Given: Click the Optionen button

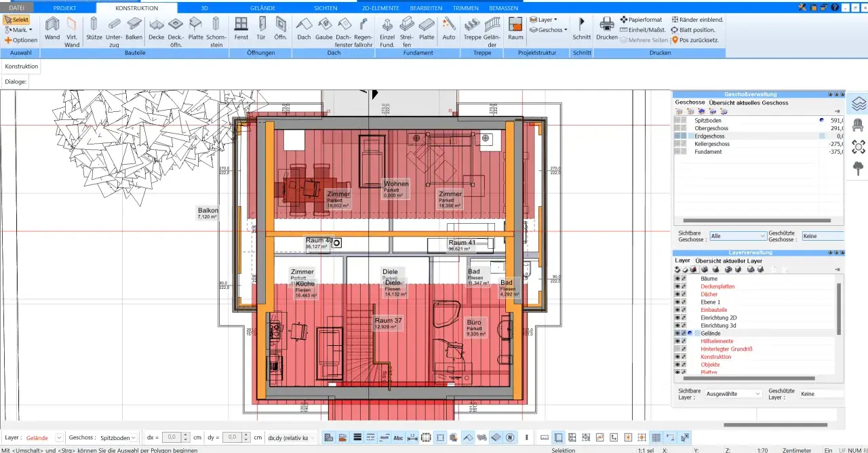Looking at the screenshot, I should (x=21, y=40).
